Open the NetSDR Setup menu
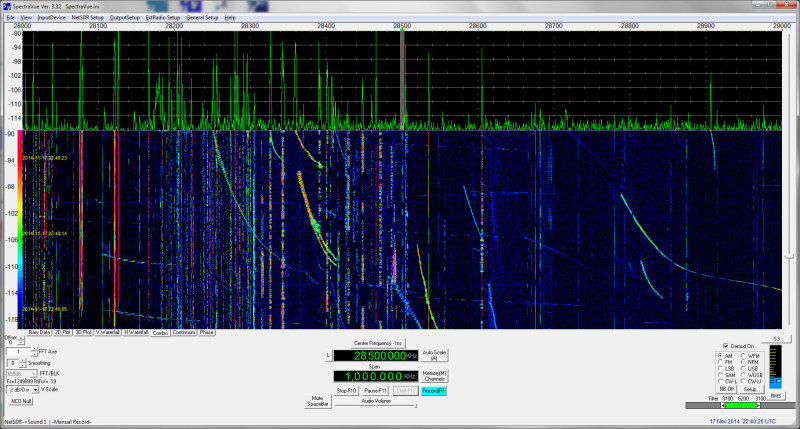Viewport: 800px width, 429px height. pos(88,17)
